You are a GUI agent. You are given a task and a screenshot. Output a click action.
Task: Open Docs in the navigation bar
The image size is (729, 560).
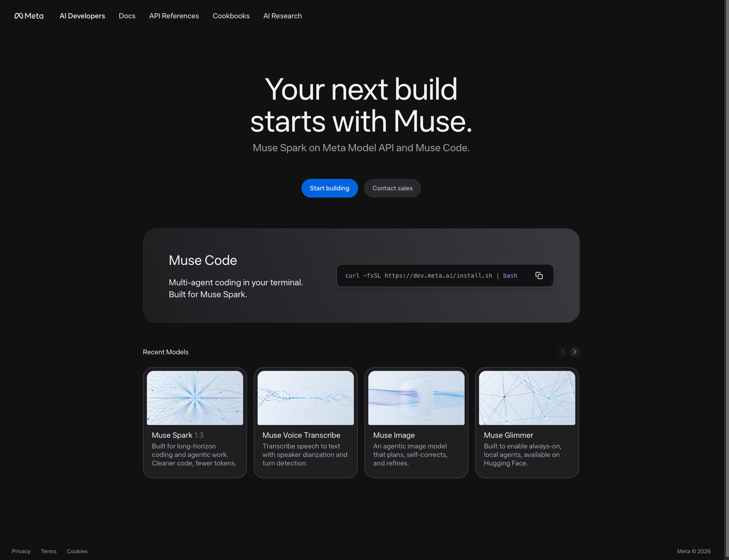coord(127,16)
